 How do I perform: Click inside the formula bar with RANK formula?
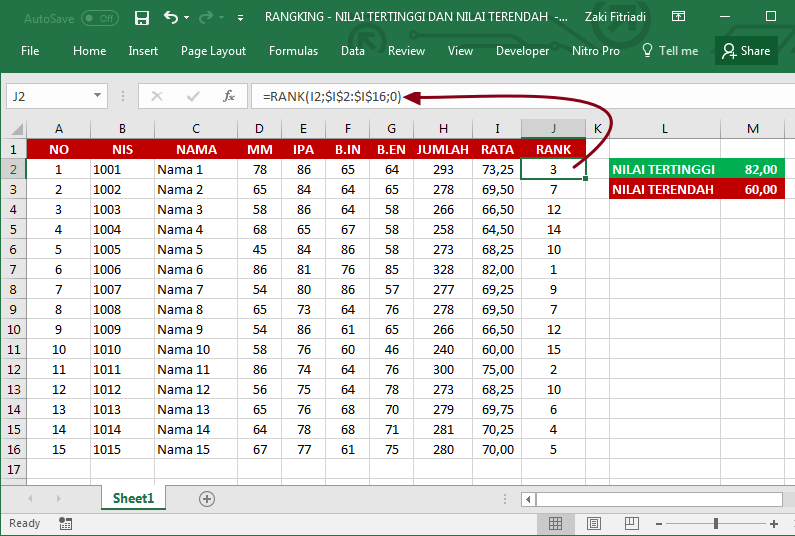(523, 96)
